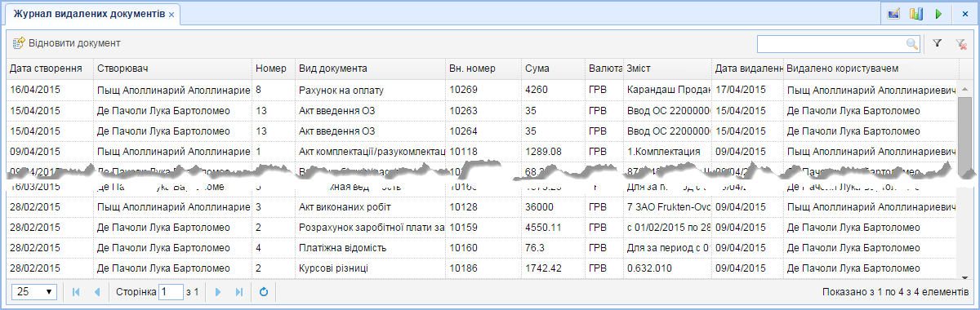Click the Карандаш Продаж content cell

[x=668, y=90]
